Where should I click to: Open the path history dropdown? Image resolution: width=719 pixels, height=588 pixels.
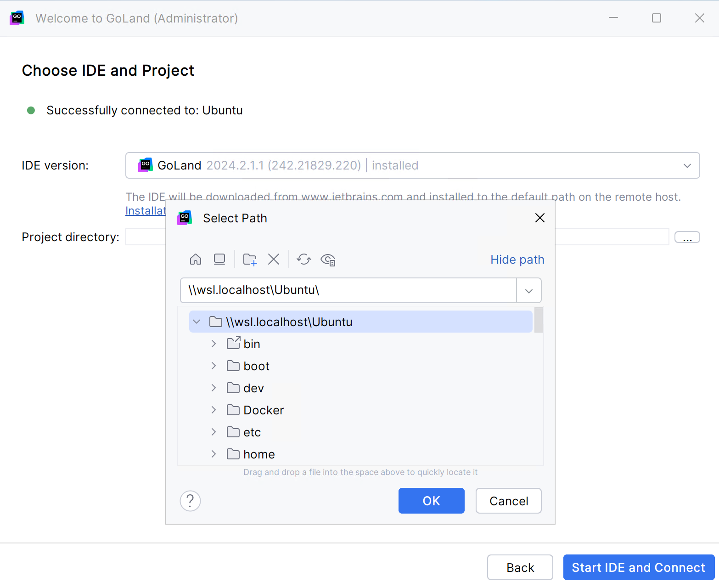(x=528, y=290)
